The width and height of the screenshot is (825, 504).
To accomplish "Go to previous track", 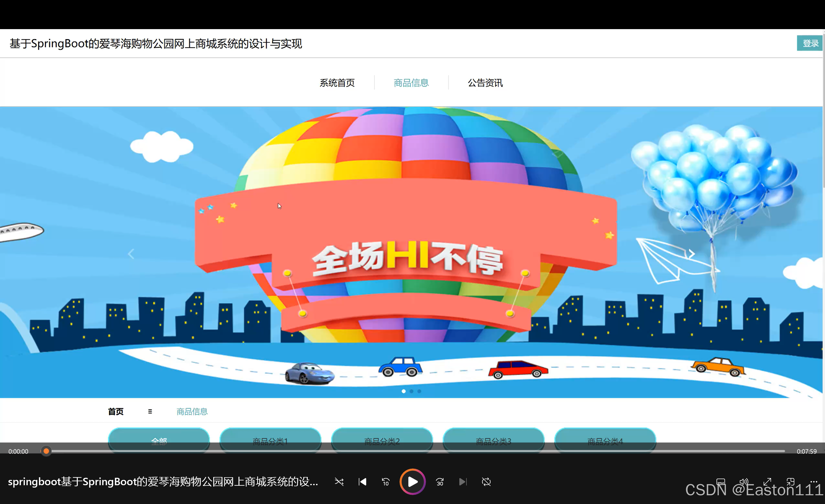I will 362,481.
